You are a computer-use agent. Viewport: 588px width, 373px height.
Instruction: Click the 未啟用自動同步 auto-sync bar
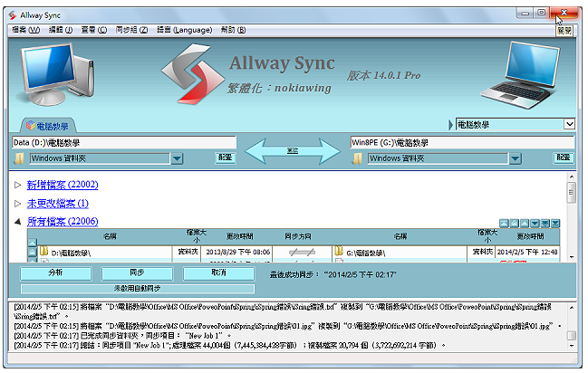137,289
